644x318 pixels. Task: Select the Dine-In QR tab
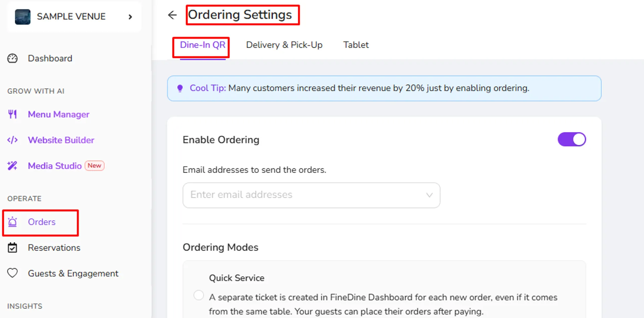coord(203,45)
